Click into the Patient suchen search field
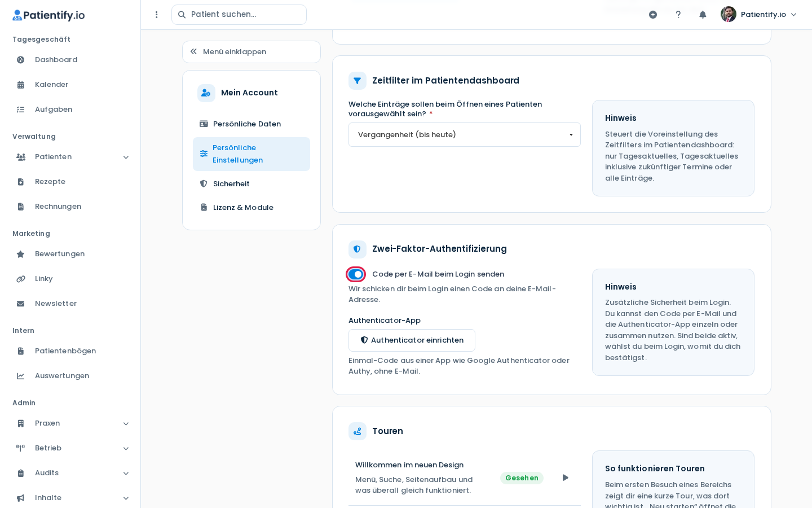812x508 pixels. [239, 15]
